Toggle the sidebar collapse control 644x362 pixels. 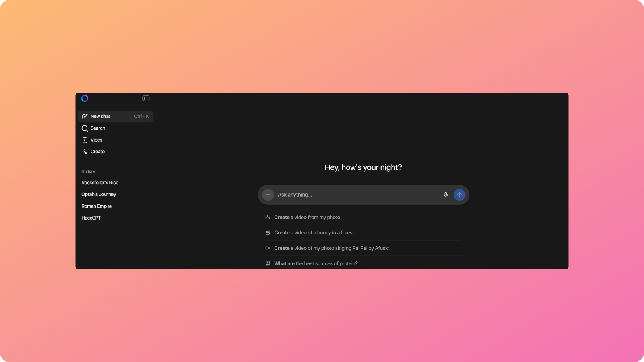(x=146, y=98)
